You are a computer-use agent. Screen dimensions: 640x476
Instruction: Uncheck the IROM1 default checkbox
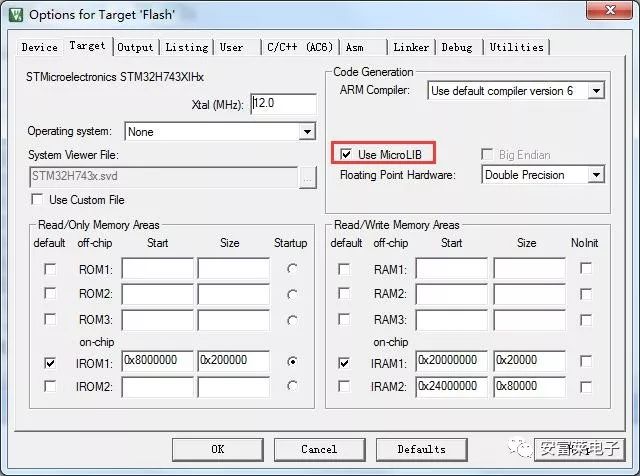pyautogui.click(x=50, y=363)
